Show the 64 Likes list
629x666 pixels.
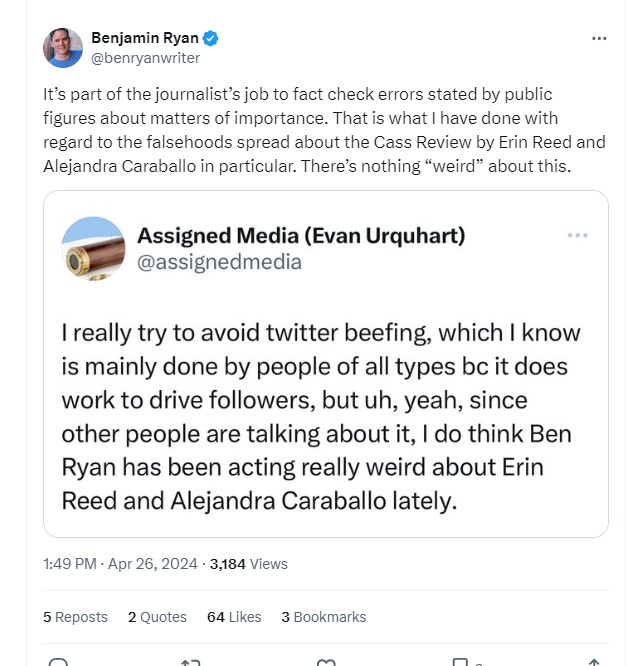tap(234, 617)
